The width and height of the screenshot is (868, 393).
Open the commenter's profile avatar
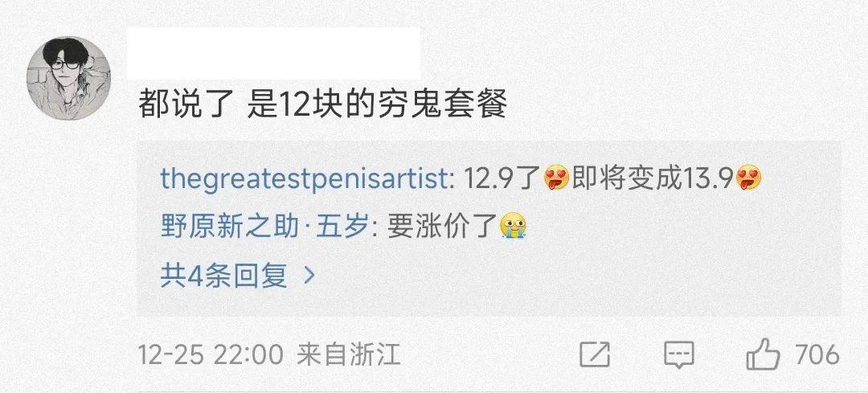point(68,78)
